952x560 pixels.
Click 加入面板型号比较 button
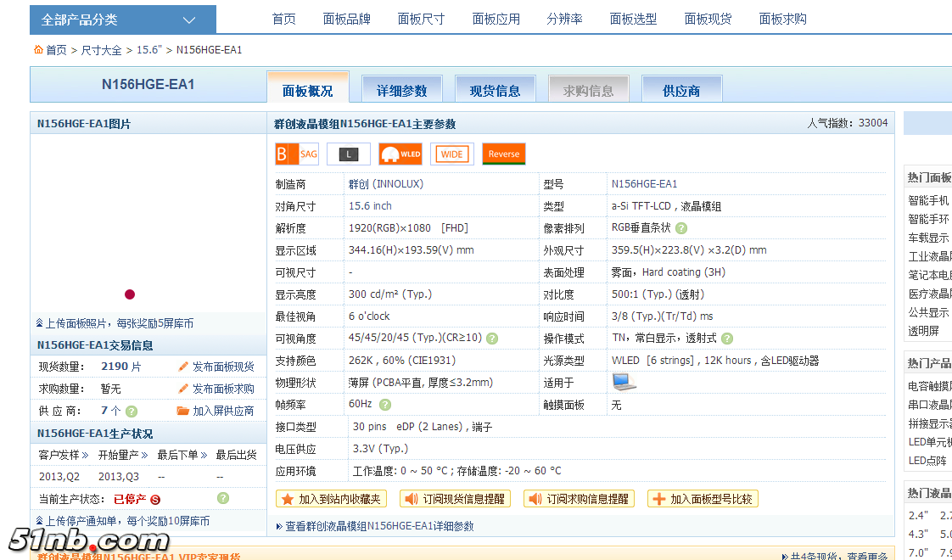pos(703,499)
